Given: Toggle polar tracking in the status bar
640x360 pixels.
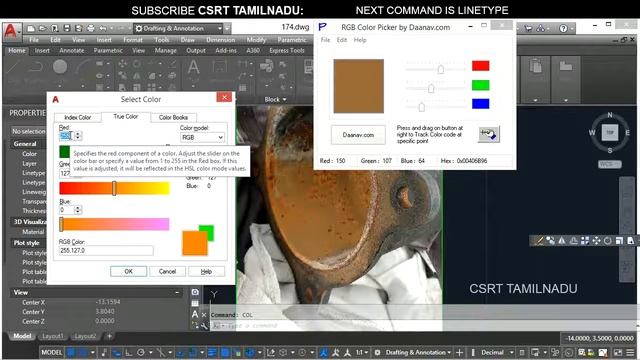Looking at the screenshot, I should [141, 352].
